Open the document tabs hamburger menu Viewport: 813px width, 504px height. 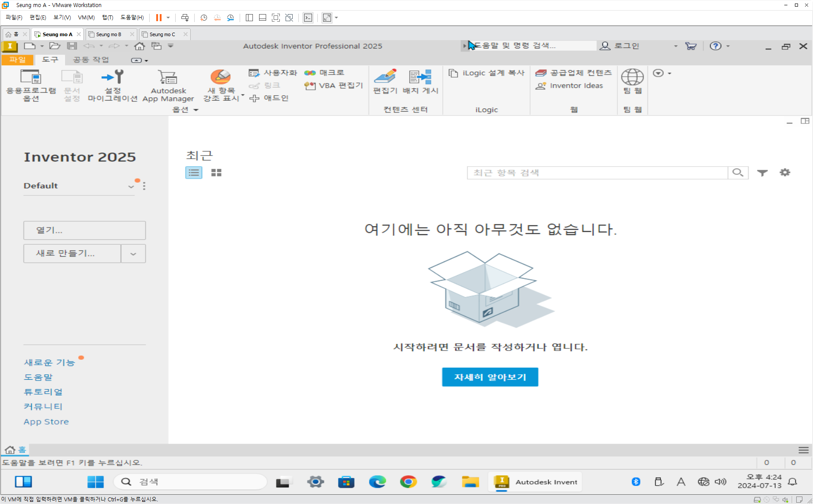803,450
